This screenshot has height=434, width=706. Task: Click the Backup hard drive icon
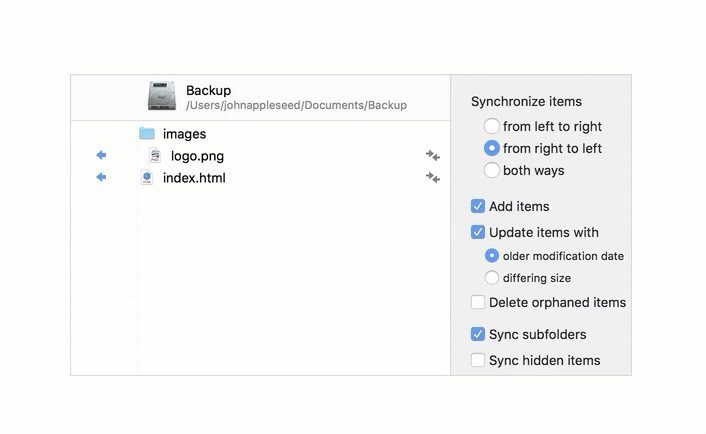[x=162, y=96]
